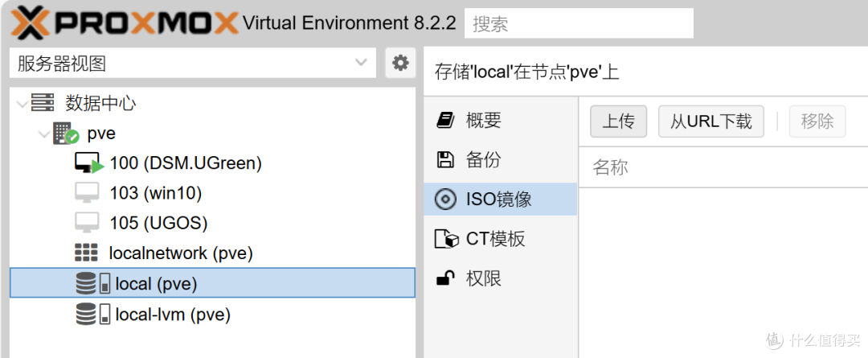The image size is (868, 358).
Task: Click the search input field
Action: 579,23
